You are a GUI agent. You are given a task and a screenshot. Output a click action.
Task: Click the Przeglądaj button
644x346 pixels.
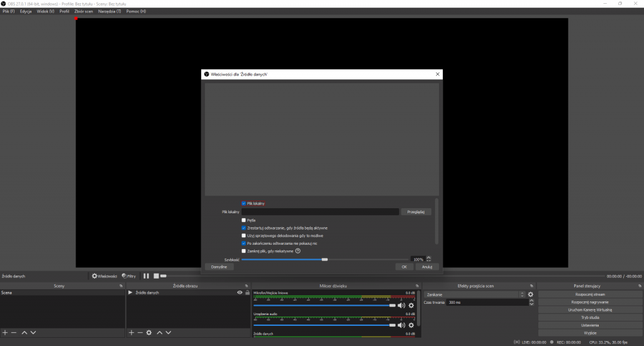click(x=416, y=212)
